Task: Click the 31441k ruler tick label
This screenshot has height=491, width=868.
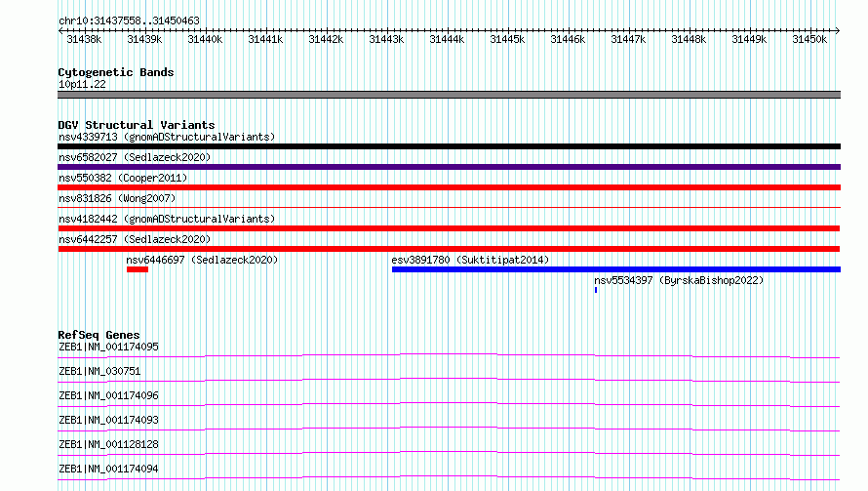Action: [265, 40]
